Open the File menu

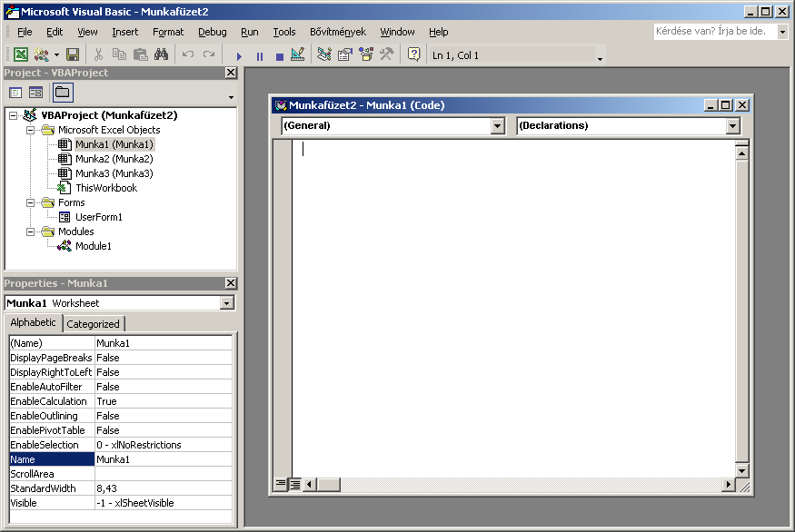click(25, 32)
